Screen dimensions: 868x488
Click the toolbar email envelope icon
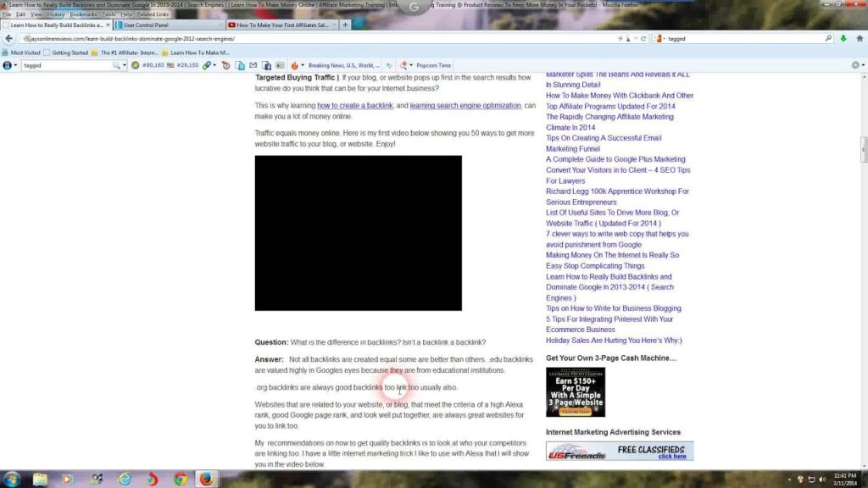point(253,65)
